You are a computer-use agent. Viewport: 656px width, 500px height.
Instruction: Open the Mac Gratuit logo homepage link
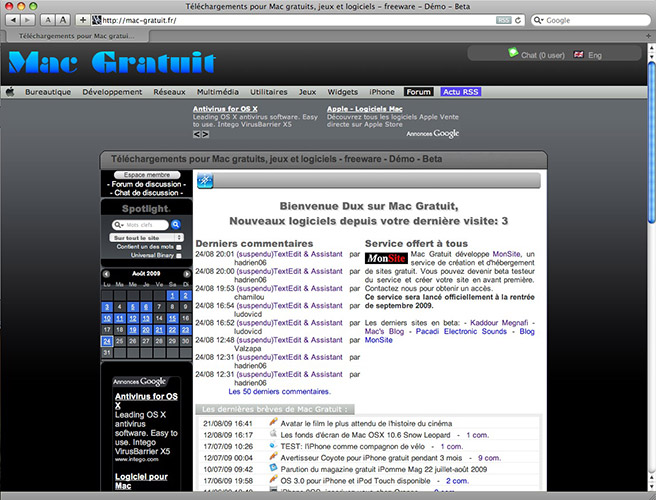(112, 63)
